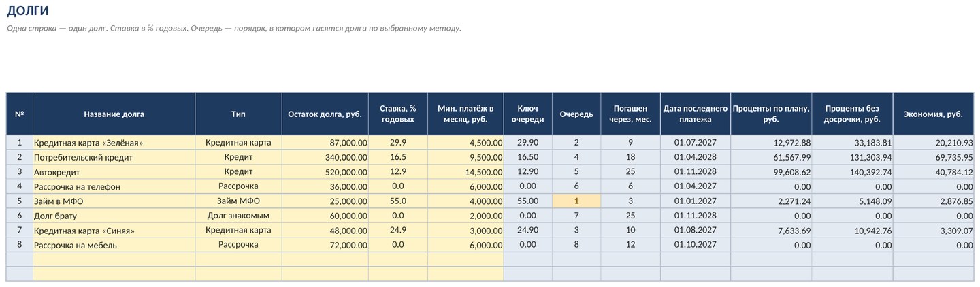980x287 pixels.
Task: Select the 'Экономия, руб.' header cell
Action: [933, 114]
